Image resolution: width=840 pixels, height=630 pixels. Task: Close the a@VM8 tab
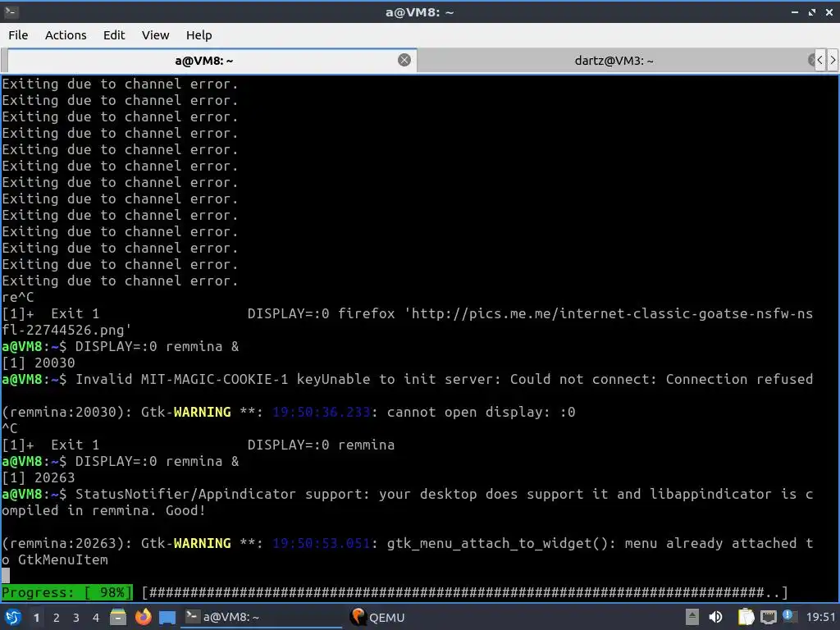(x=404, y=60)
